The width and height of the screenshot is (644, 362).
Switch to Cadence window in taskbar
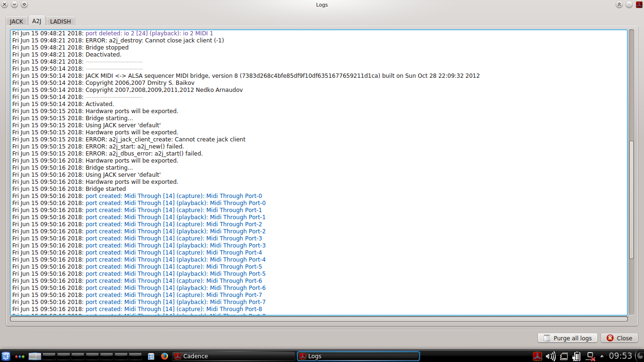click(x=233, y=356)
